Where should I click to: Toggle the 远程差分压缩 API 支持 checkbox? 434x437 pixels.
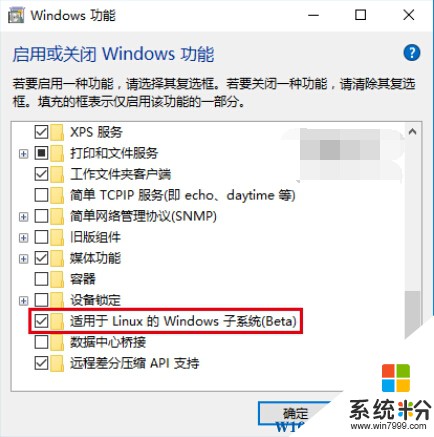tap(41, 363)
